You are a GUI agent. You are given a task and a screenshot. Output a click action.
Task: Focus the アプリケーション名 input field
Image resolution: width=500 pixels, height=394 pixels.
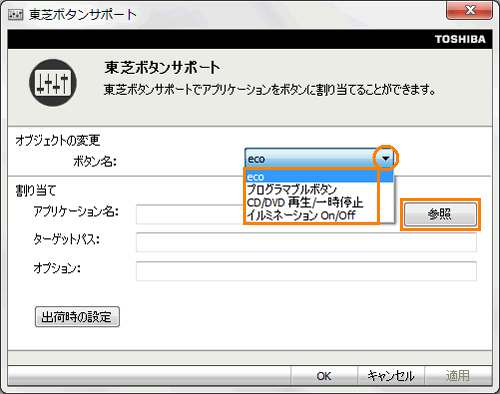point(190,214)
